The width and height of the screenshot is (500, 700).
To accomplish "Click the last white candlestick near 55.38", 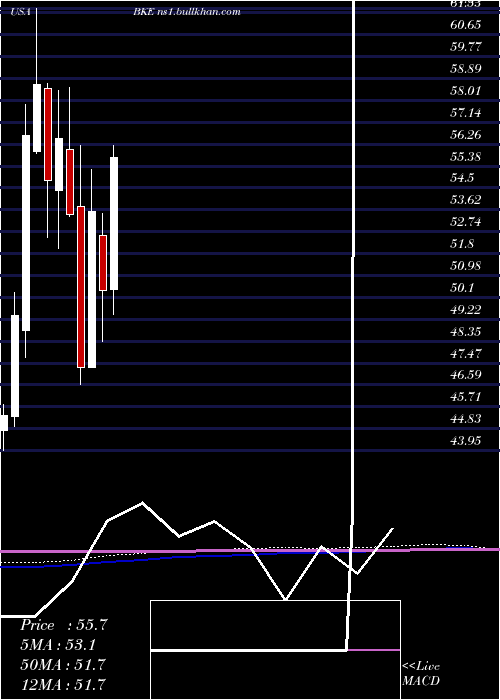I will pos(114,223).
